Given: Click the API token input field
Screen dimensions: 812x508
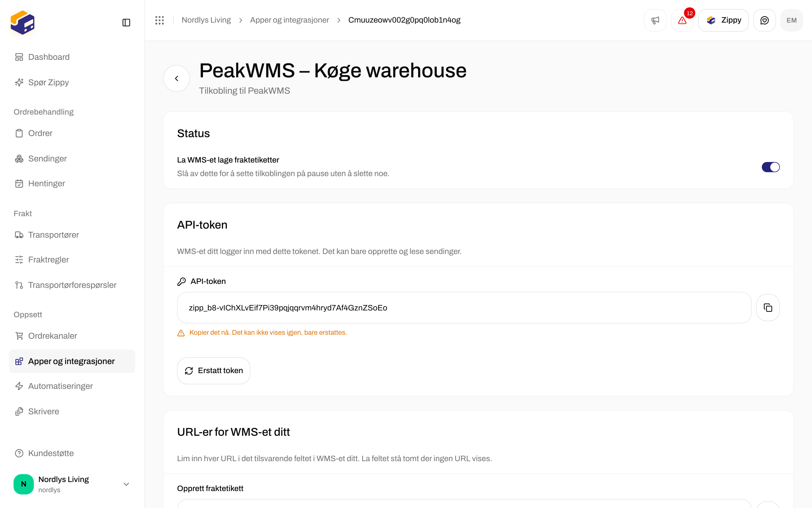Looking at the screenshot, I should tap(464, 308).
